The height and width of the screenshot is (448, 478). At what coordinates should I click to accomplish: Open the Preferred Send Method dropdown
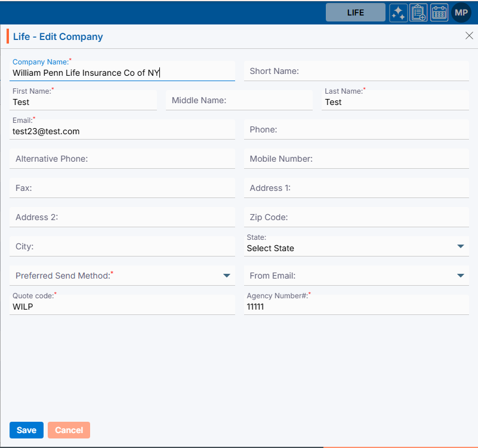coord(227,276)
